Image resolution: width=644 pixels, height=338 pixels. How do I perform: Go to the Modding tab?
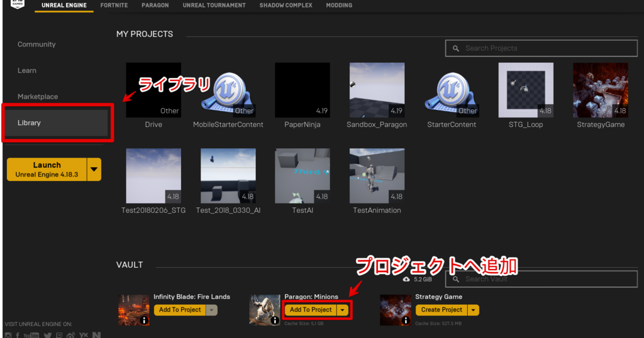(339, 5)
